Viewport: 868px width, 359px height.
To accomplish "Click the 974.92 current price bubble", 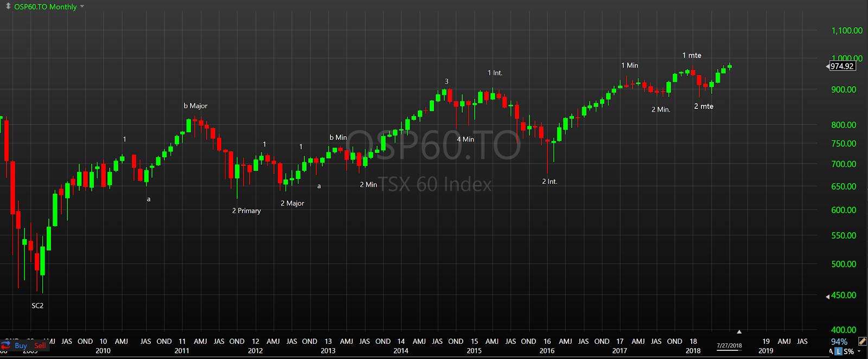I will [842, 66].
